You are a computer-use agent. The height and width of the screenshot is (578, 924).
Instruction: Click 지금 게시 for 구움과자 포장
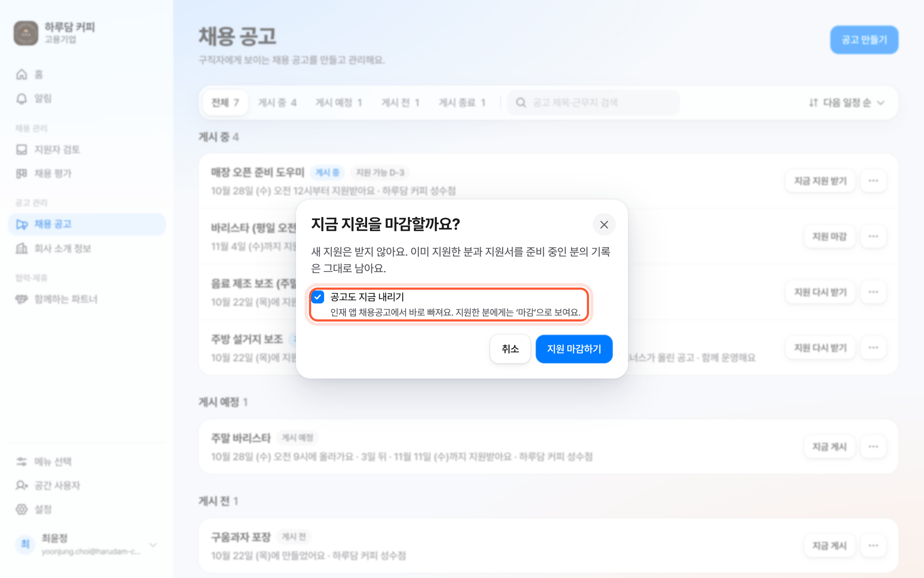[829, 546]
